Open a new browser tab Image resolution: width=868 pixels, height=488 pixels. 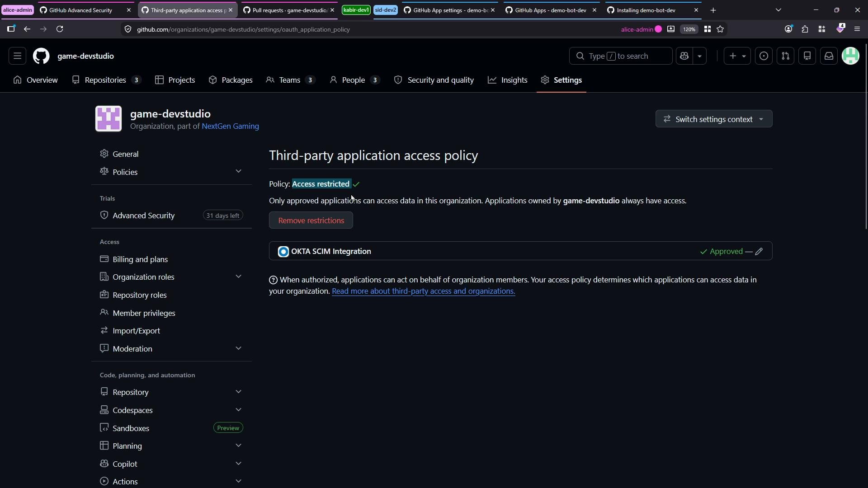tap(713, 10)
